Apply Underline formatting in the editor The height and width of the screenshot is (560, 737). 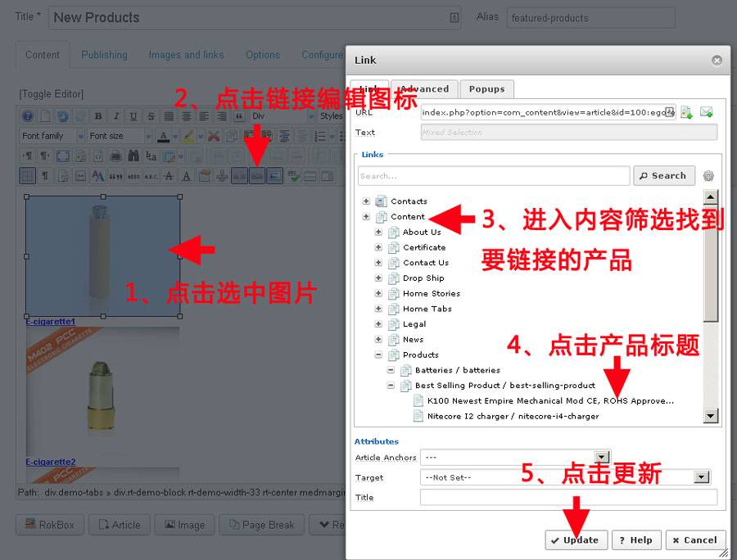click(133, 115)
